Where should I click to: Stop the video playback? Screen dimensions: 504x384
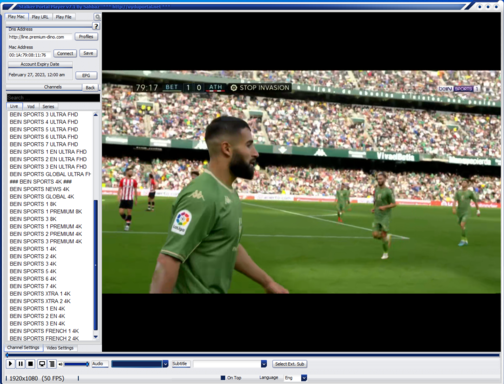click(31, 364)
